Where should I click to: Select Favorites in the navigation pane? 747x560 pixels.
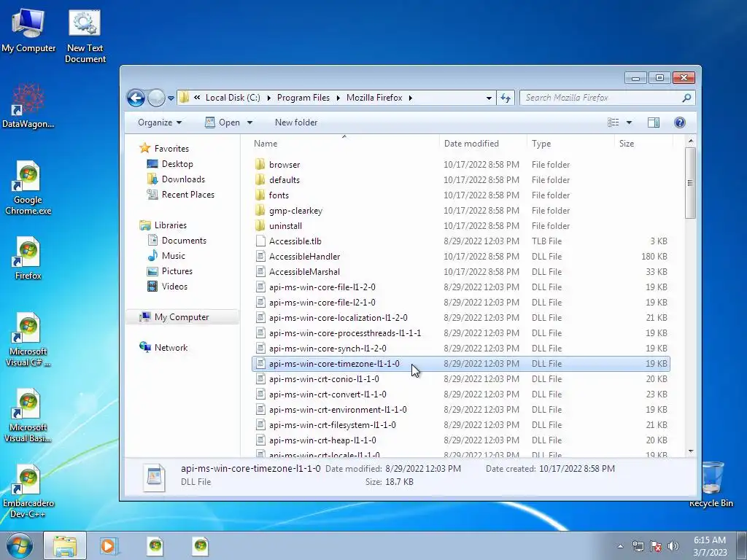(164, 149)
